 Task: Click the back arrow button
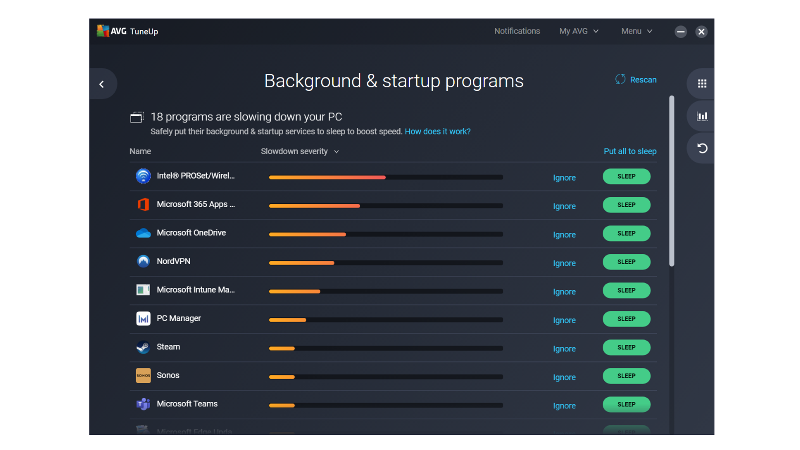[102, 84]
